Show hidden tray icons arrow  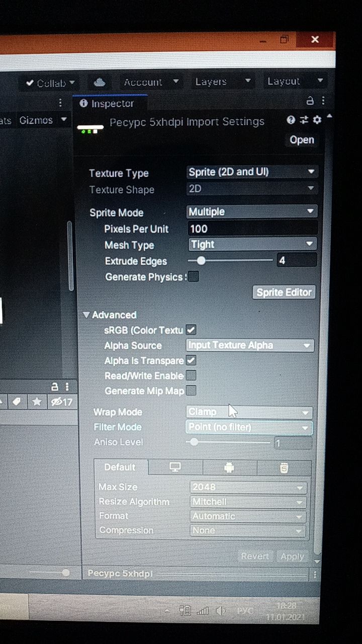[167, 611]
